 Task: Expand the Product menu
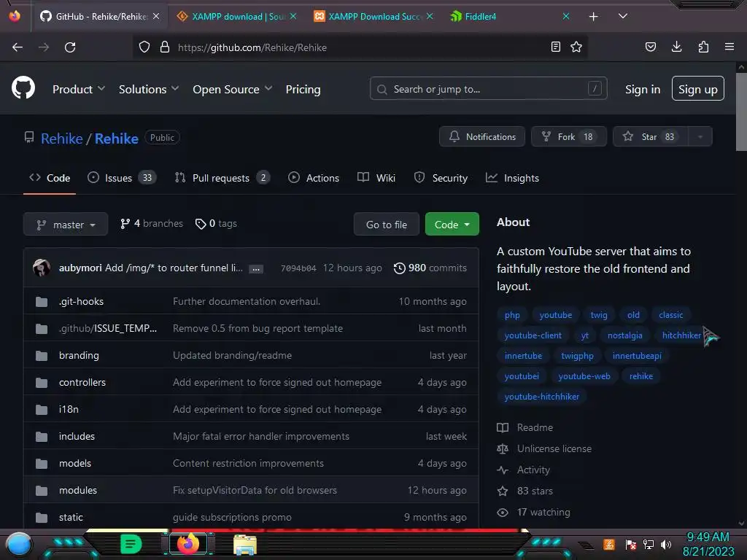point(79,89)
